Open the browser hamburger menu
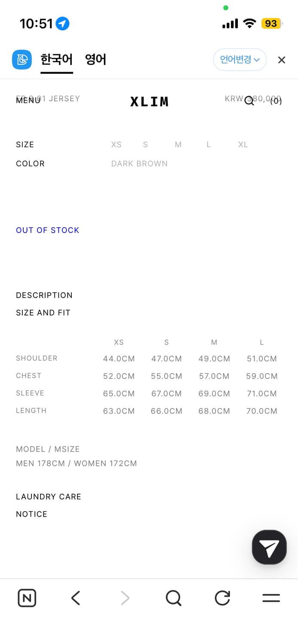The image size is (298, 644). click(271, 598)
